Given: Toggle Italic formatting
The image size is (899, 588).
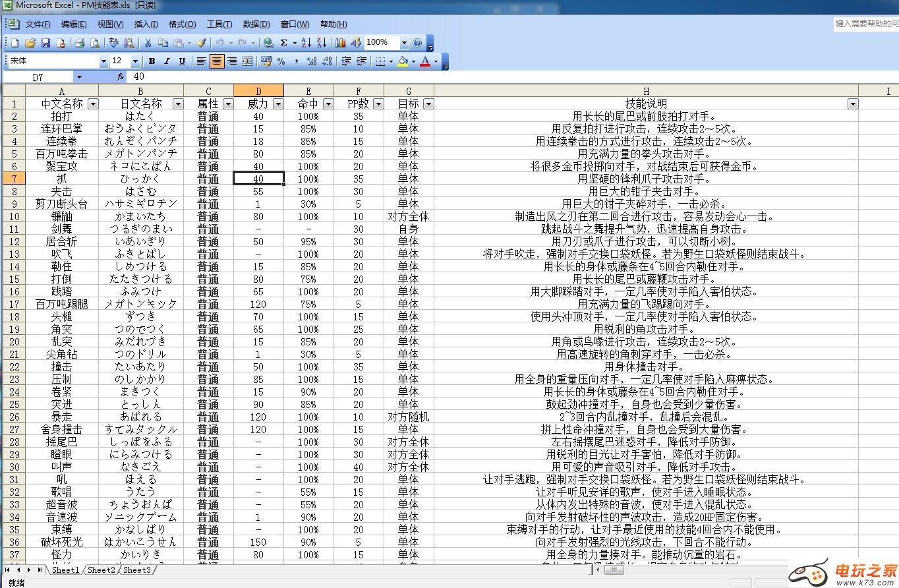Looking at the screenshot, I should [x=166, y=61].
